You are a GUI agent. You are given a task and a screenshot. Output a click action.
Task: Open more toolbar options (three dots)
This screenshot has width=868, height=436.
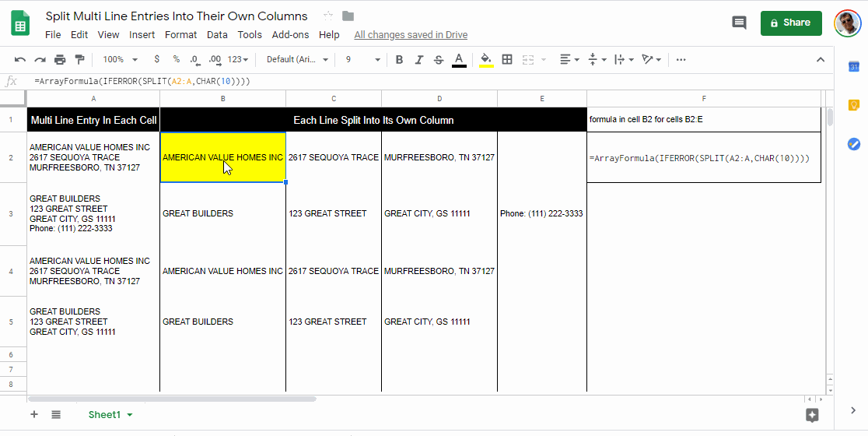[681, 59]
